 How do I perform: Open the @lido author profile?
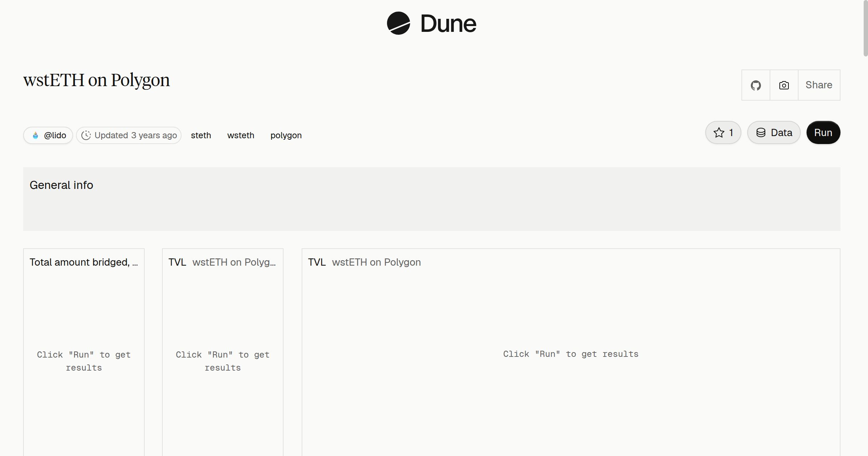48,135
